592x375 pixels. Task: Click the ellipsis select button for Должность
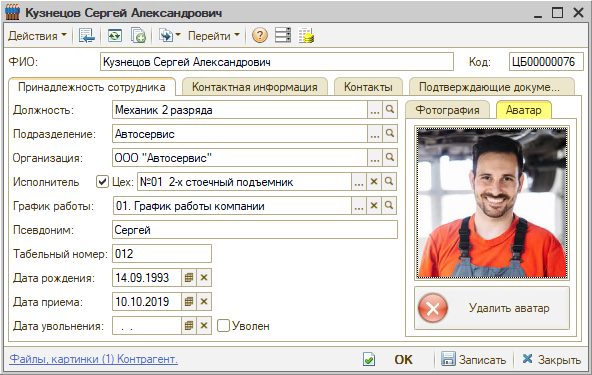375,110
